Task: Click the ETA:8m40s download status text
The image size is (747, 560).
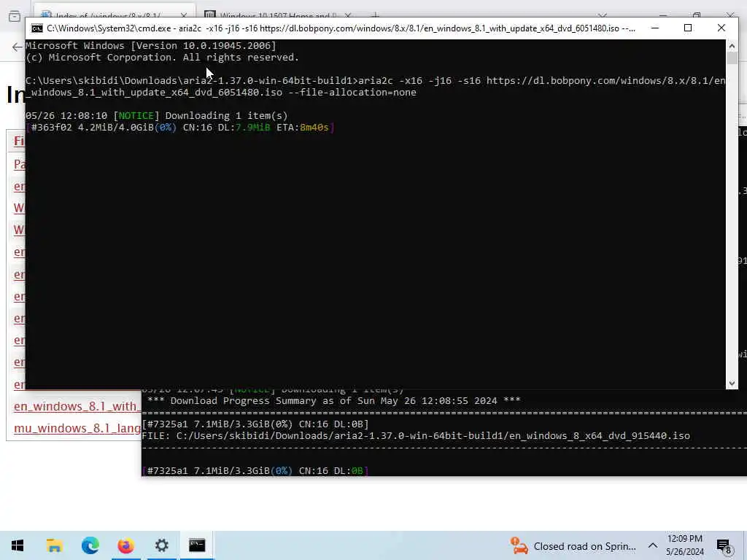Action: tap(303, 127)
